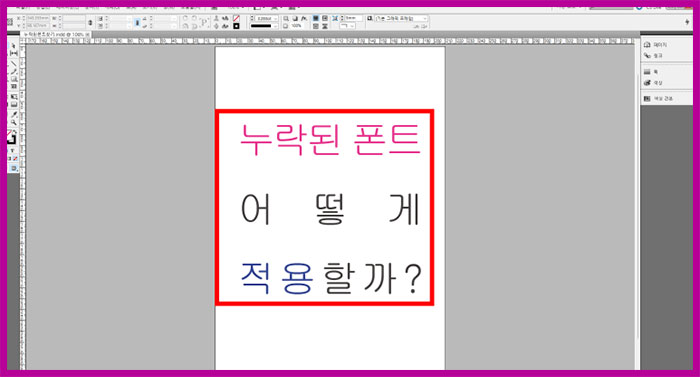Click the fx effects icon
Screen dimensions: 700x377
(304, 18)
